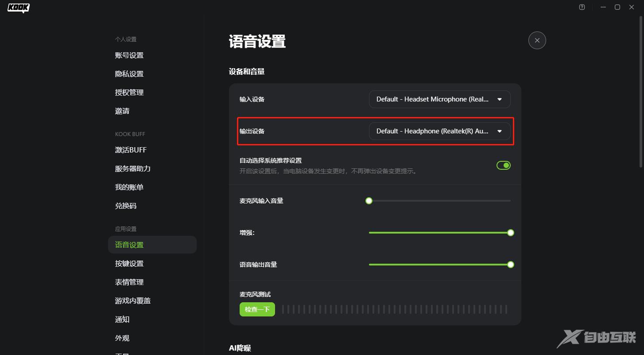Open the 输出设备 Headphone dropdown
This screenshot has width=644, height=355.
pyautogui.click(x=439, y=131)
